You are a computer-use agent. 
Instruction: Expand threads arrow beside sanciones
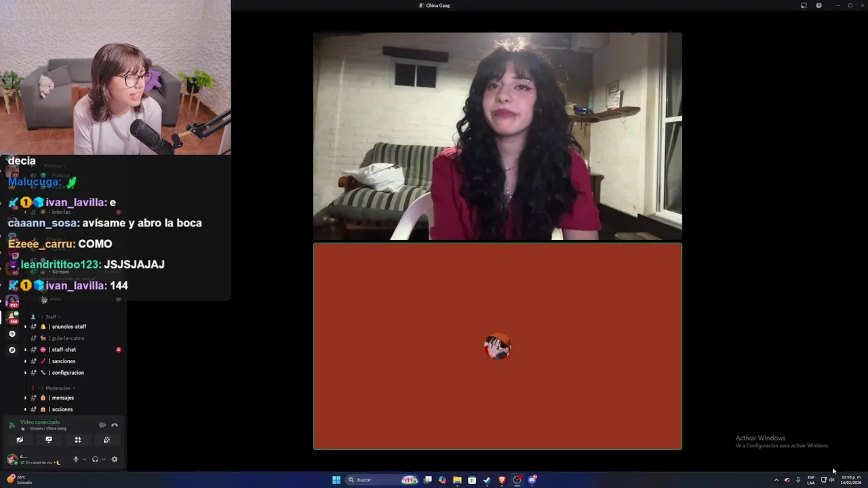tap(25, 361)
